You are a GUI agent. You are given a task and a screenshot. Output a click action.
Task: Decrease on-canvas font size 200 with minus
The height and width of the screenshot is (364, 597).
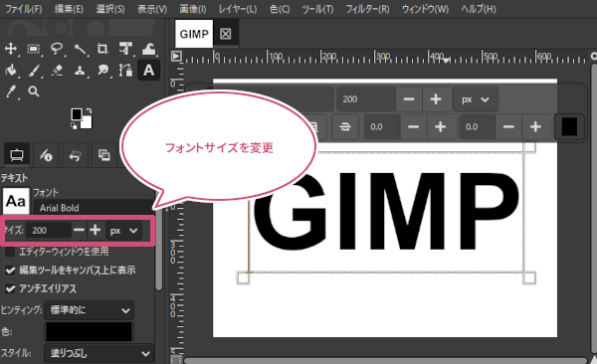[x=409, y=99]
